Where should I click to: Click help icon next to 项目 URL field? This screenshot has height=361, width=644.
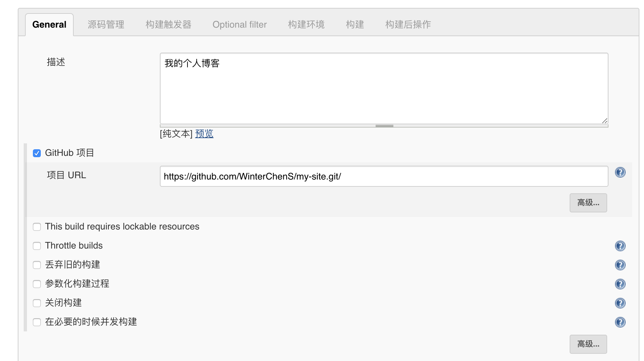(x=620, y=172)
